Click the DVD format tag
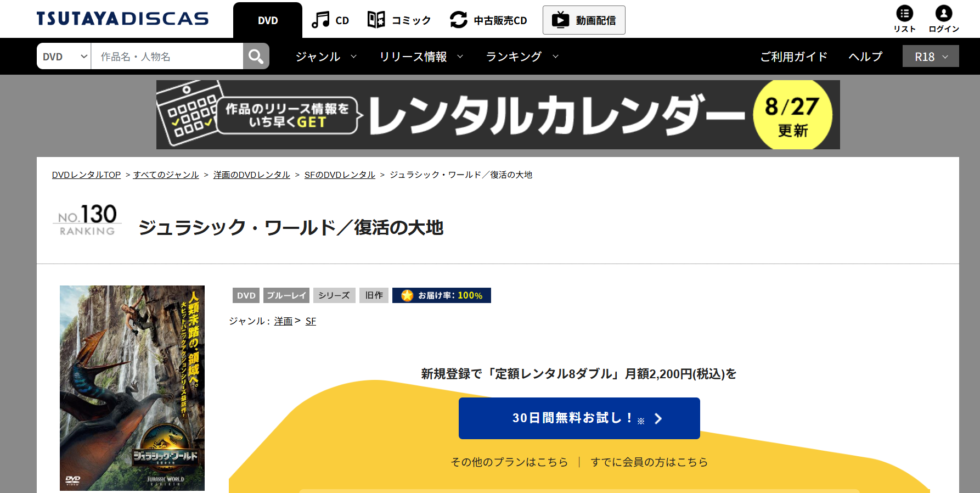The width and height of the screenshot is (980, 493). [x=246, y=295]
